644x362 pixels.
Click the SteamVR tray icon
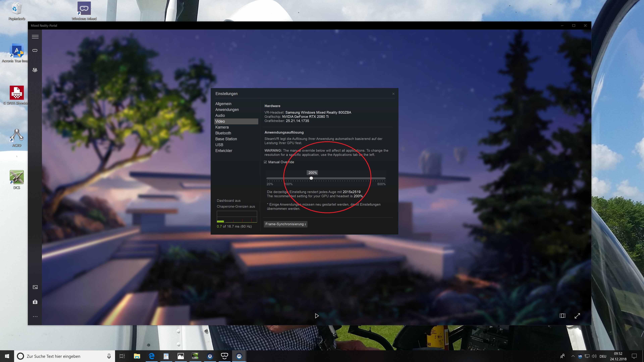pyautogui.click(x=580, y=356)
